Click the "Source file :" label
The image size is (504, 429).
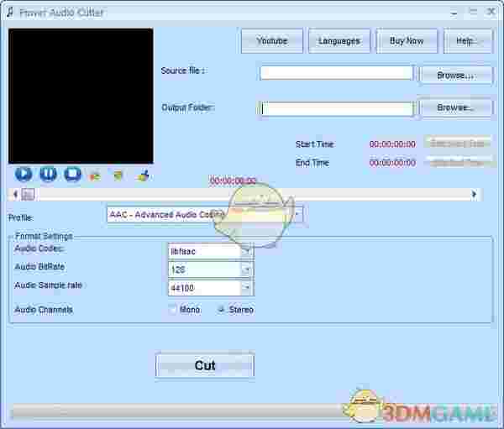(x=182, y=71)
